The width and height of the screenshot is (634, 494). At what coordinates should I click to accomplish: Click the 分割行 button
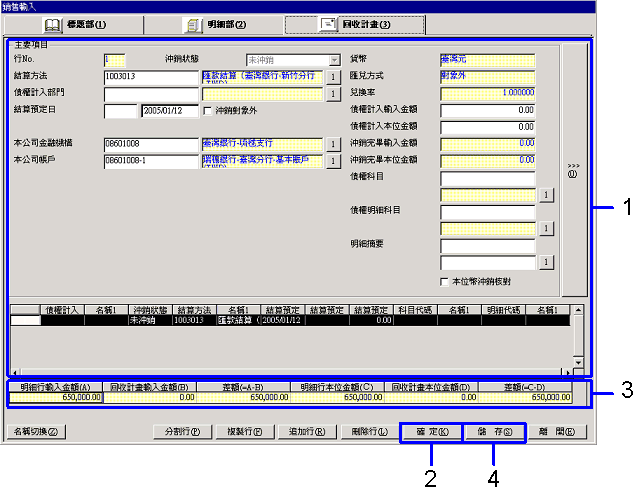[x=183, y=432]
